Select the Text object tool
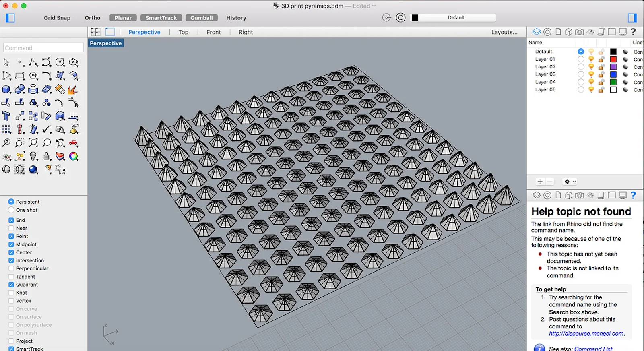This screenshot has height=351, width=644. point(6,116)
